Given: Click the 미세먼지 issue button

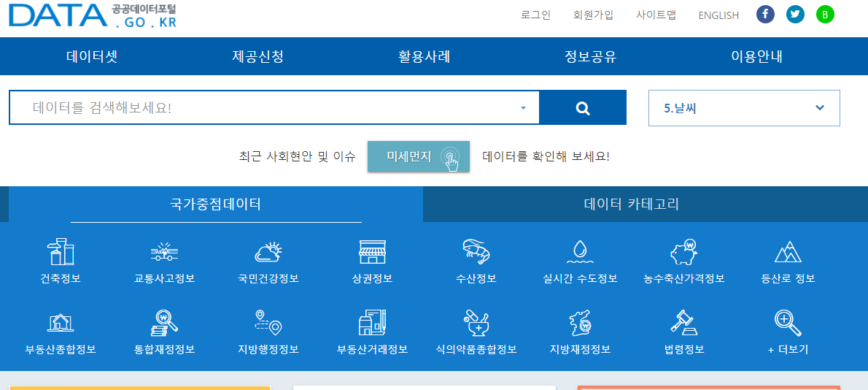Looking at the screenshot, I should pos(419,156).
